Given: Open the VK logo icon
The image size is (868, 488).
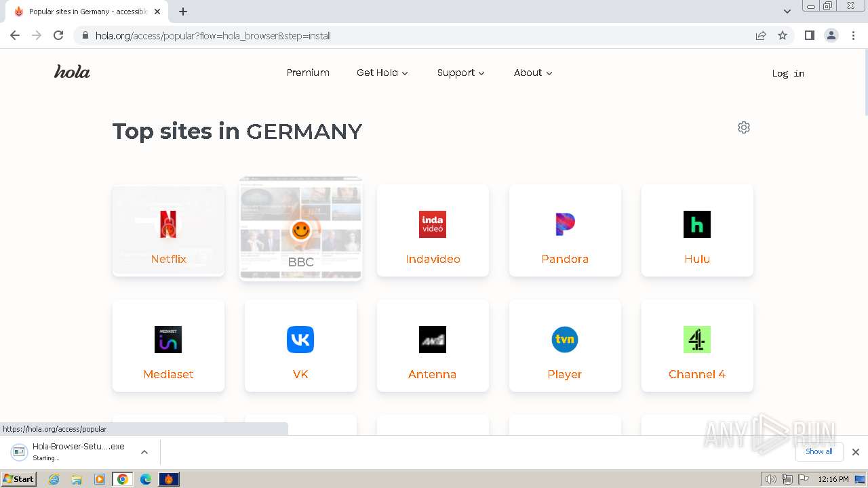Looking at the screenshot, I should point(300,340).
